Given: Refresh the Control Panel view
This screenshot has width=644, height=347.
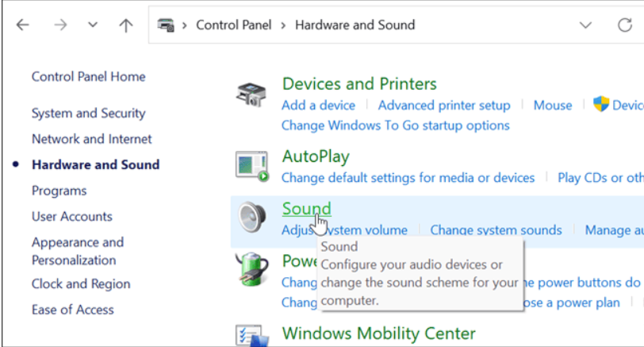Looking at the screenshot, I should coord(625,25).
